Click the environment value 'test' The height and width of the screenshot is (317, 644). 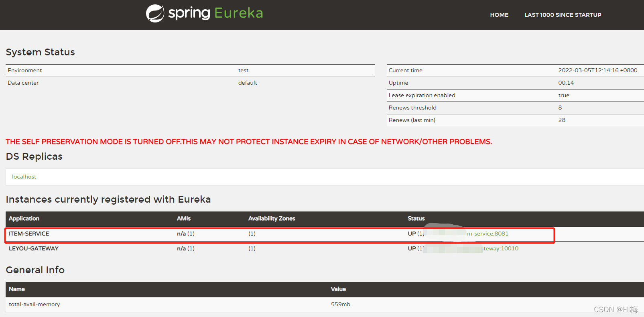click(x=243, y=70)
